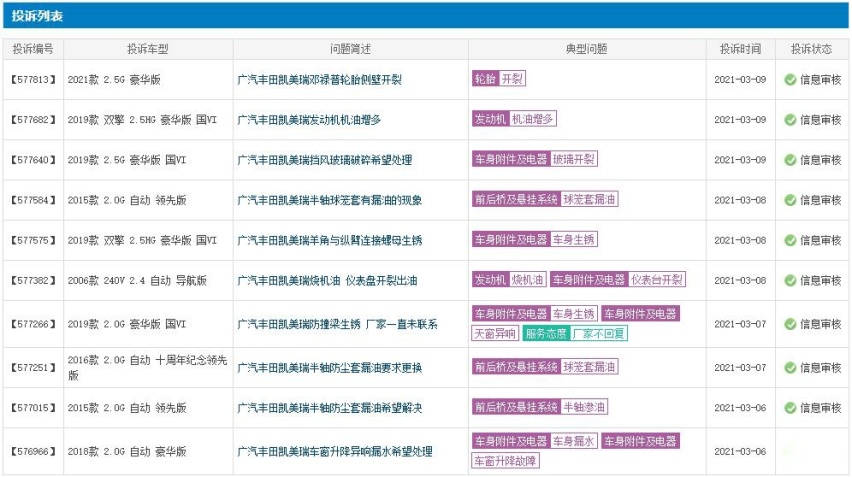
Task: Click green check icon in row 577682
Action: click(790, 120)
